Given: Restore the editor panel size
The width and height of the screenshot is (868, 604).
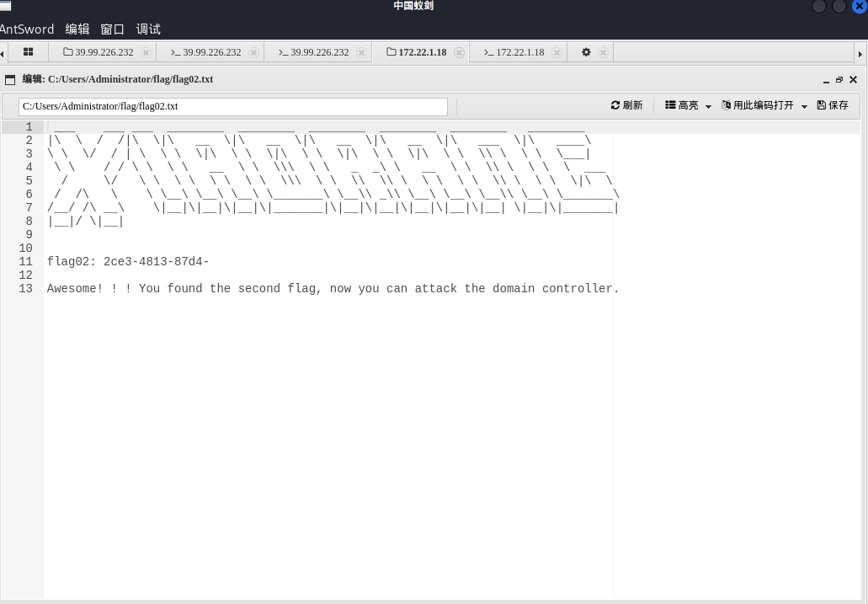Looking at the screenshot, I should tap(839, 80).
